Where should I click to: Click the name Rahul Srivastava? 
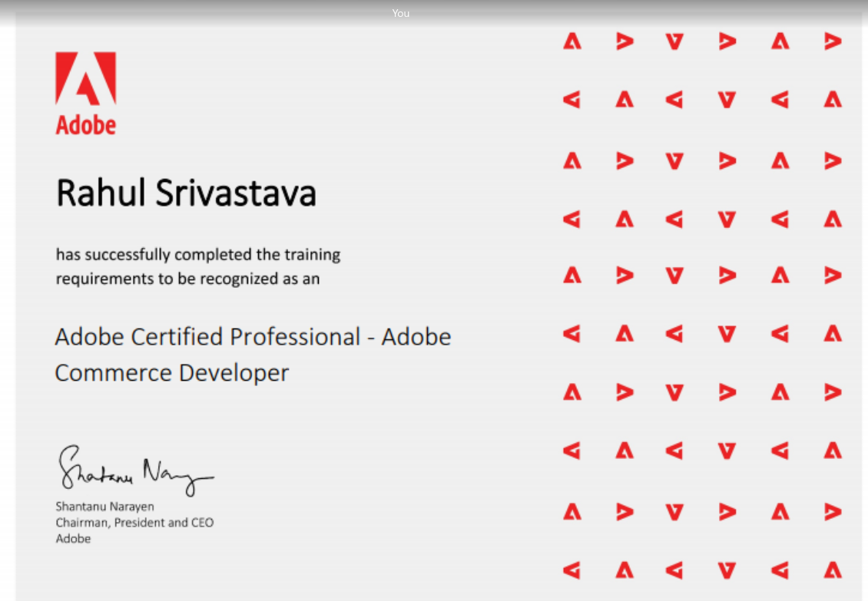(x=186, y=193)
